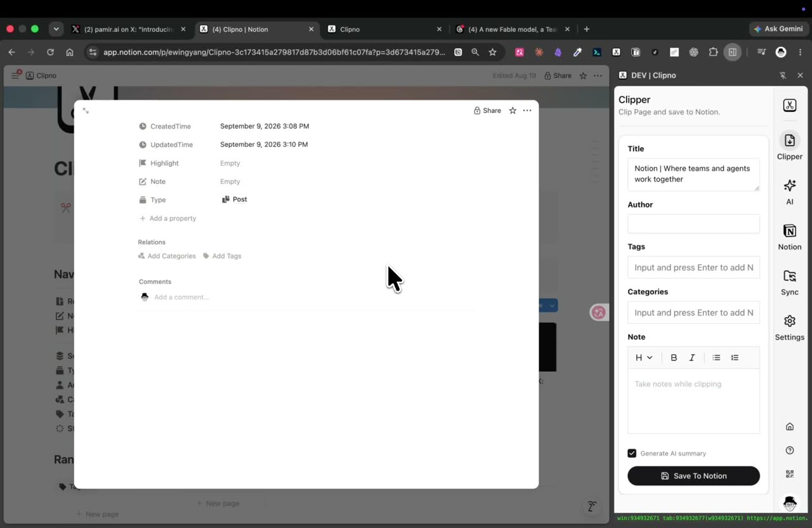The height and width of the screenshot is (528, 812).
Task: Click the user avatar at sidebar bottom
Action: [x=790, y=503]
